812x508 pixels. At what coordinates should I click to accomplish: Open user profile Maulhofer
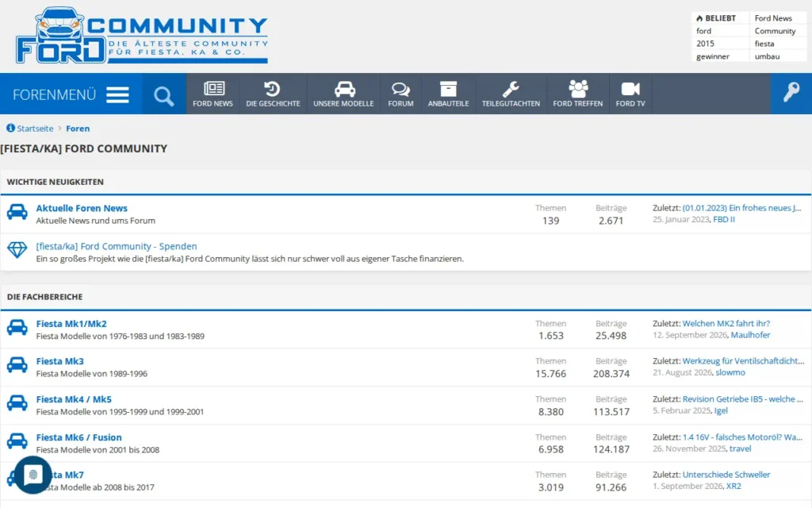pos(750,335)
